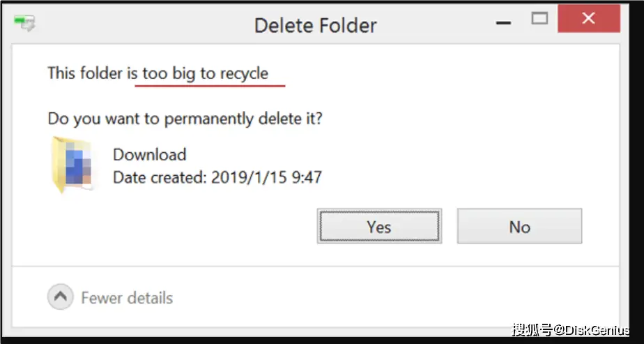Click the DiskGenius watermark text
Image resolution: width=644 pixels, height=344 pixels.
571,329
